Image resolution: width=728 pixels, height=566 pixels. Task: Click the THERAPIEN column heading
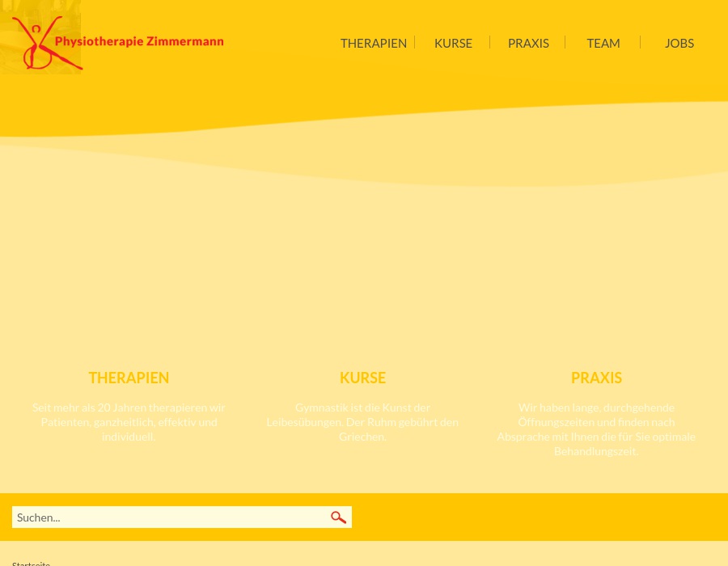tap(129, 378)
